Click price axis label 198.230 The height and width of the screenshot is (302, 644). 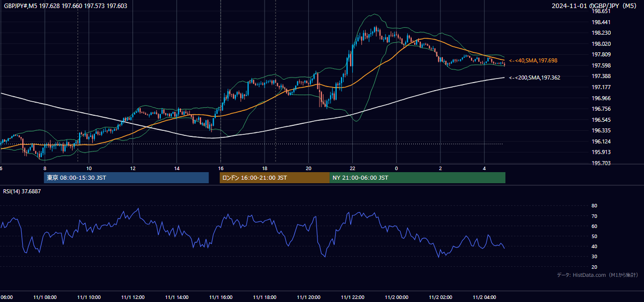(601, 33)
